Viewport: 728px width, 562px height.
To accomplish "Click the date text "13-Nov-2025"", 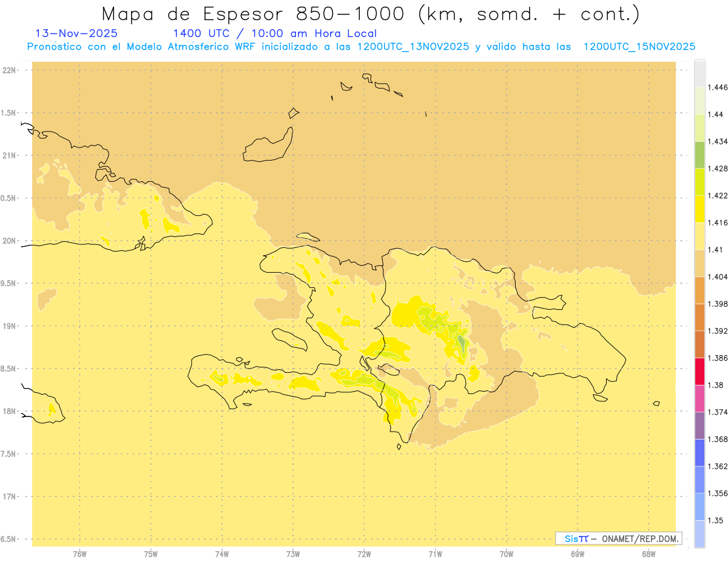I will click(77, 33).
